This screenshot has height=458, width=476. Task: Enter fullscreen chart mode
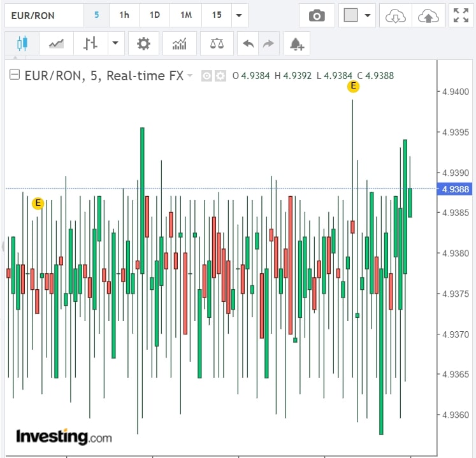pos(461,16)
